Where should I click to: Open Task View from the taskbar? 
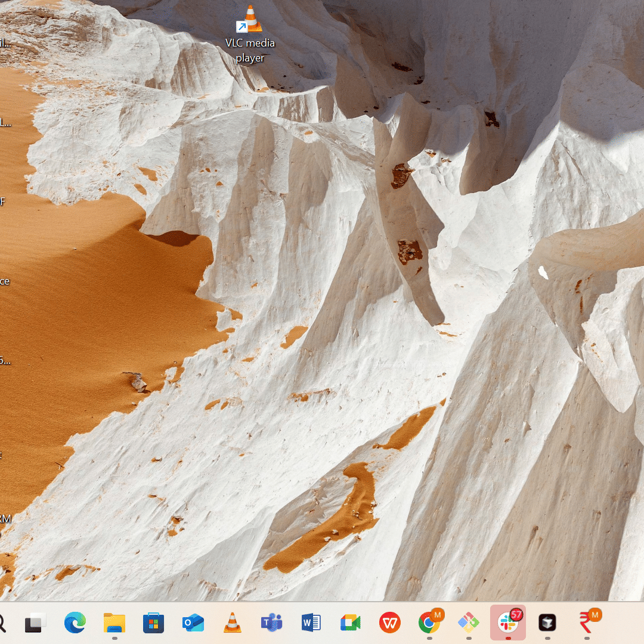(x=35, y=623)
